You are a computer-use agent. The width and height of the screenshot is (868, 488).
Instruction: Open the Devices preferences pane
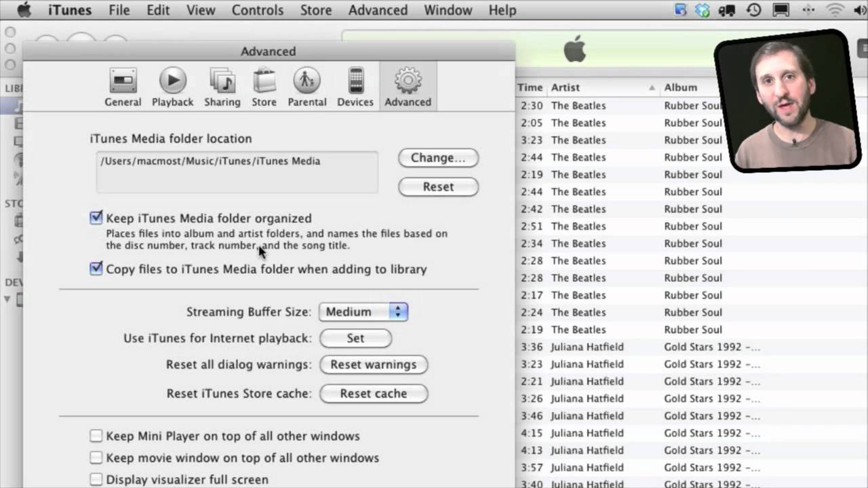pyautogui.click(x=355, y=87)
